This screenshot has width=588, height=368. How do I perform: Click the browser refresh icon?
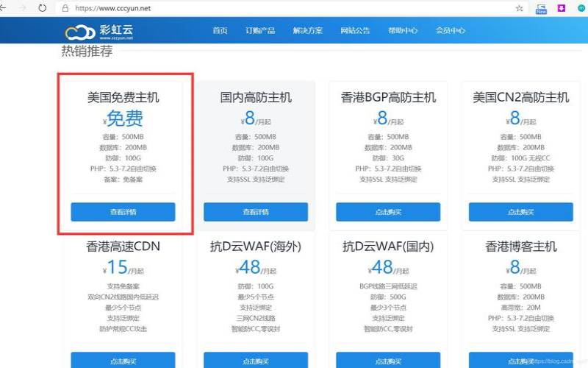(42, 8)
